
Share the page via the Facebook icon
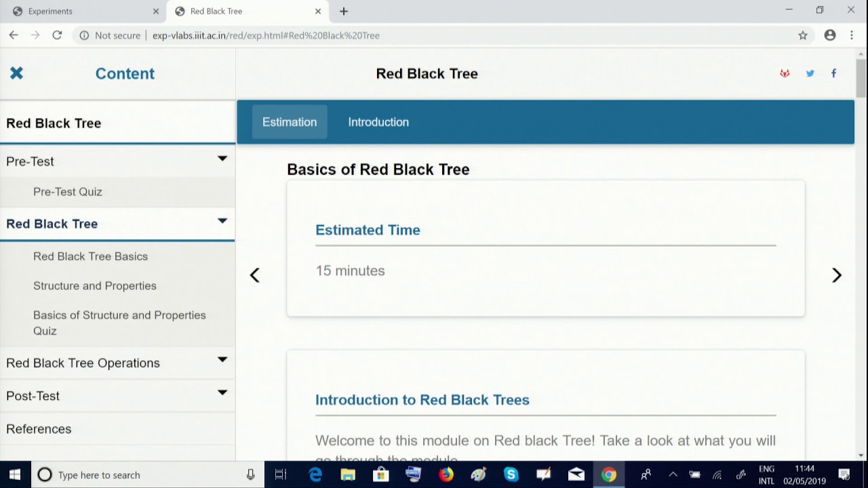point(833,73)
